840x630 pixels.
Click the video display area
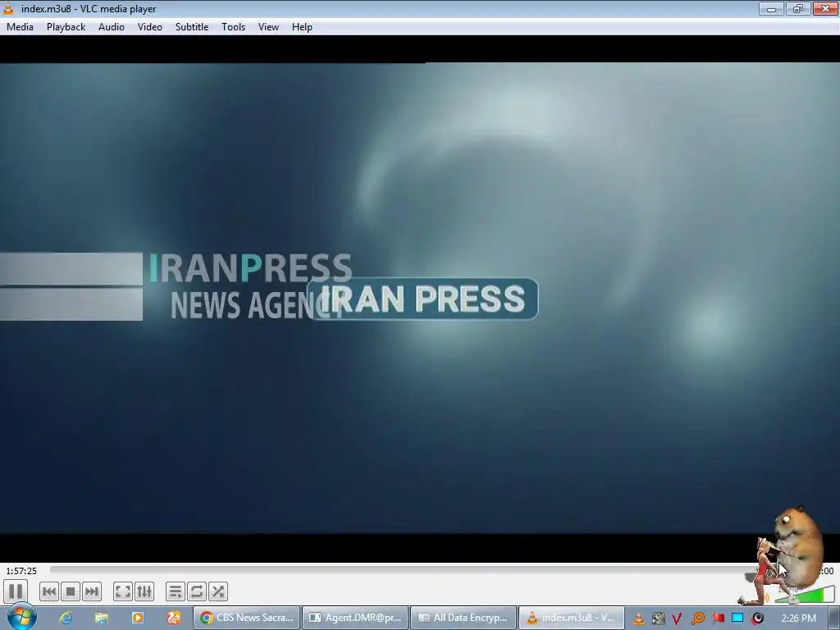pos(420,298)
